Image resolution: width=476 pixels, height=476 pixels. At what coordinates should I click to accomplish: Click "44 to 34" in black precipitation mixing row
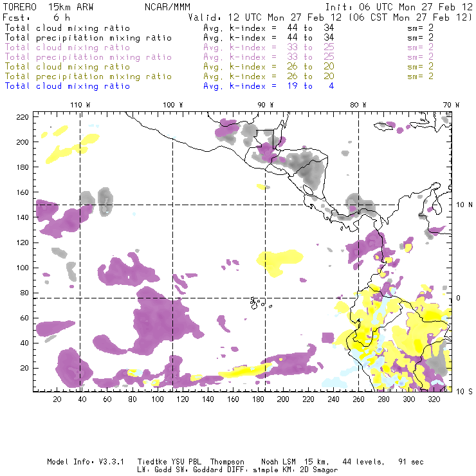click(x=311, y=38)
